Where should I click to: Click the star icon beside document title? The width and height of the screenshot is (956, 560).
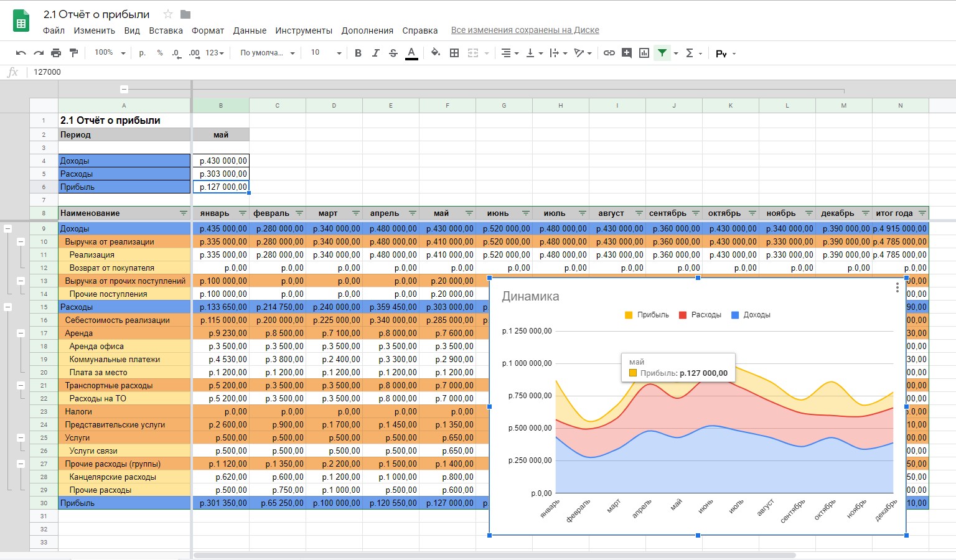click(x=167, y=14)
